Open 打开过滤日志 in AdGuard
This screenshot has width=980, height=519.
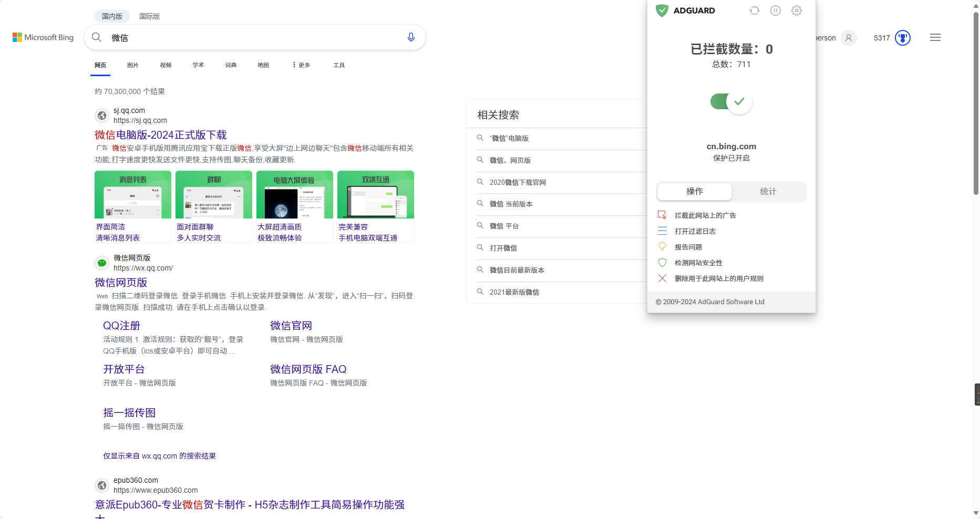click(695, 231)
